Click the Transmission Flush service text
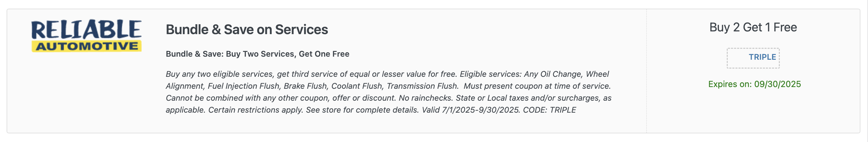The image size is (868, 142). (423, 86)
